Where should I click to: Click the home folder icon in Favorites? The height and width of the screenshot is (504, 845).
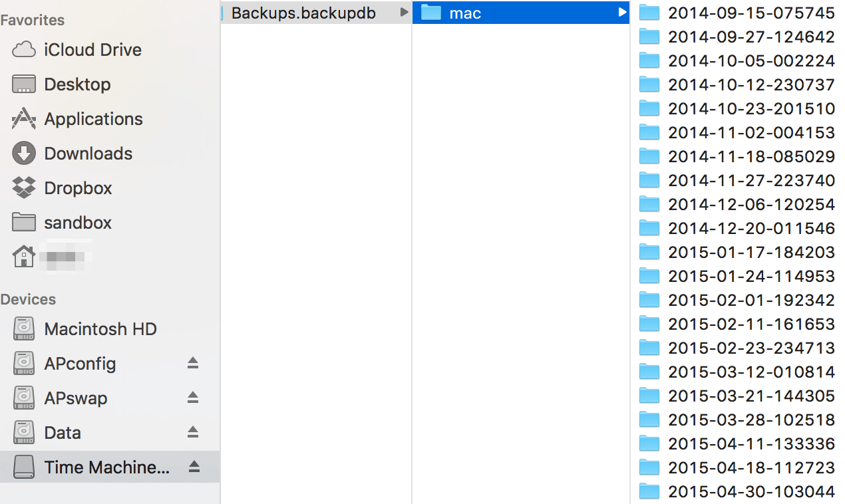[x=23, y=257]
